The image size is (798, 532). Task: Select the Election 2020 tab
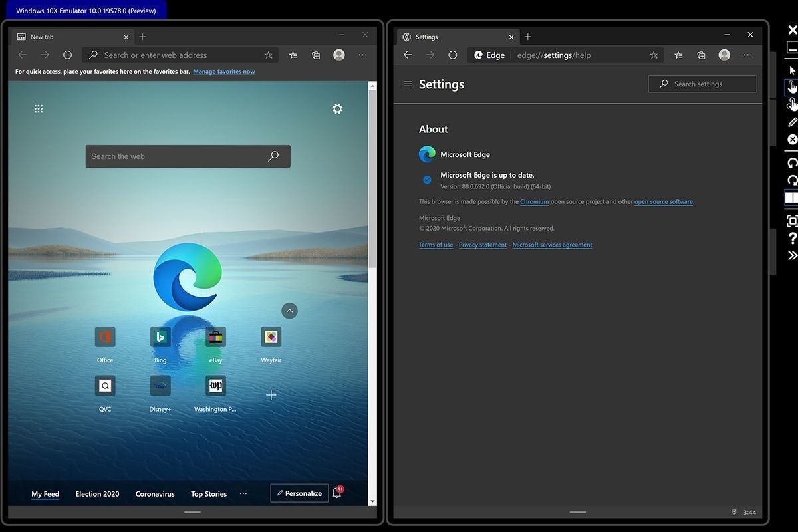point(97,494)
